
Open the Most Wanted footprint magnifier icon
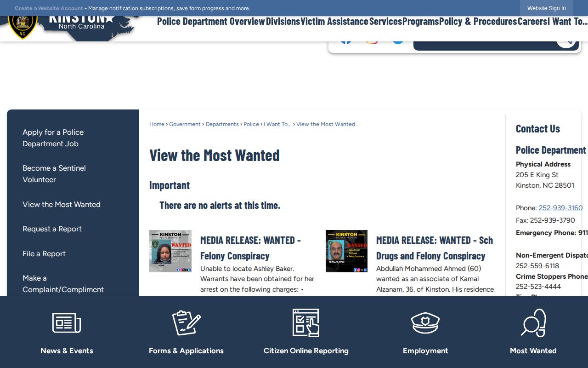click(533, 323)
